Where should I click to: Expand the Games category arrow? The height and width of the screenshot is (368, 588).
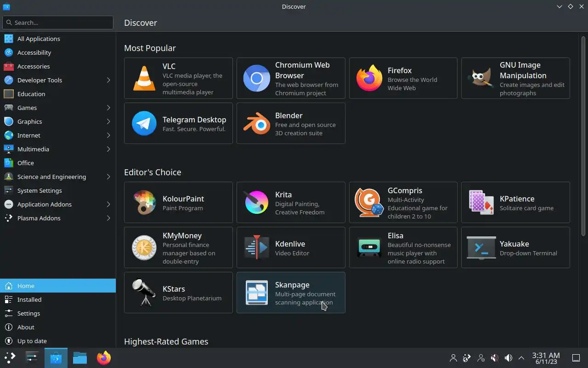tap(108, 108)
